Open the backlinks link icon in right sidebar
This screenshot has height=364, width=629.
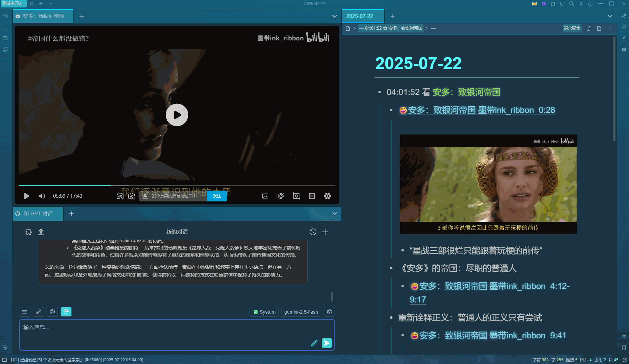[x=624, y=336]
